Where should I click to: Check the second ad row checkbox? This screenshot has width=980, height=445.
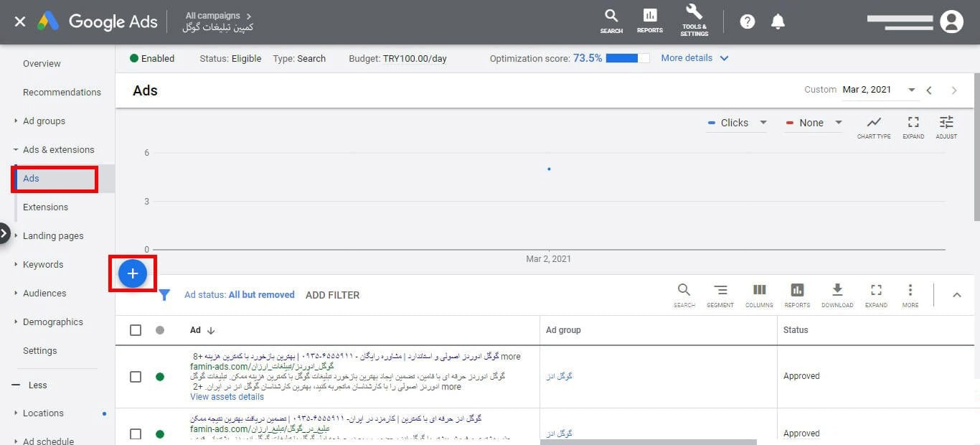pos(136,434)
